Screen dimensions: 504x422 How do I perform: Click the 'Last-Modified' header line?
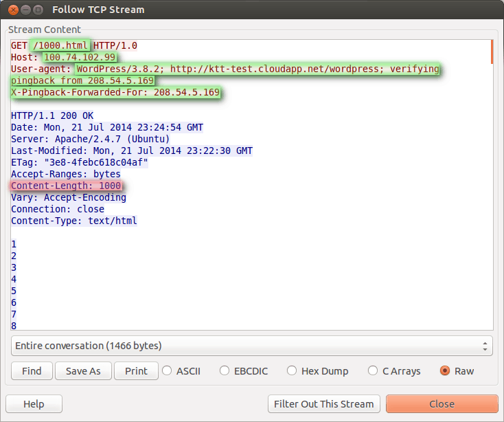click(132, 151)
